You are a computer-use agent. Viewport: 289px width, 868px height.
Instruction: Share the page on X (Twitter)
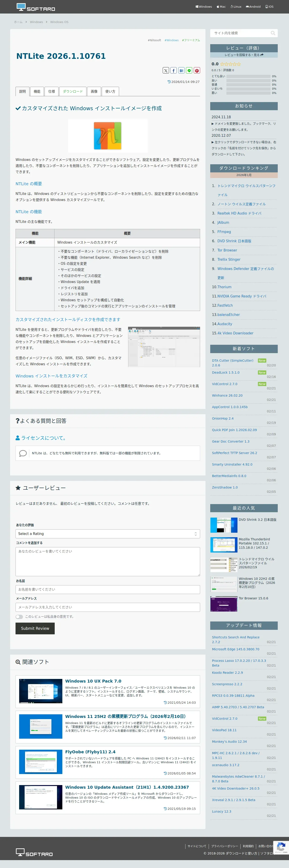[x=166, y=71]
